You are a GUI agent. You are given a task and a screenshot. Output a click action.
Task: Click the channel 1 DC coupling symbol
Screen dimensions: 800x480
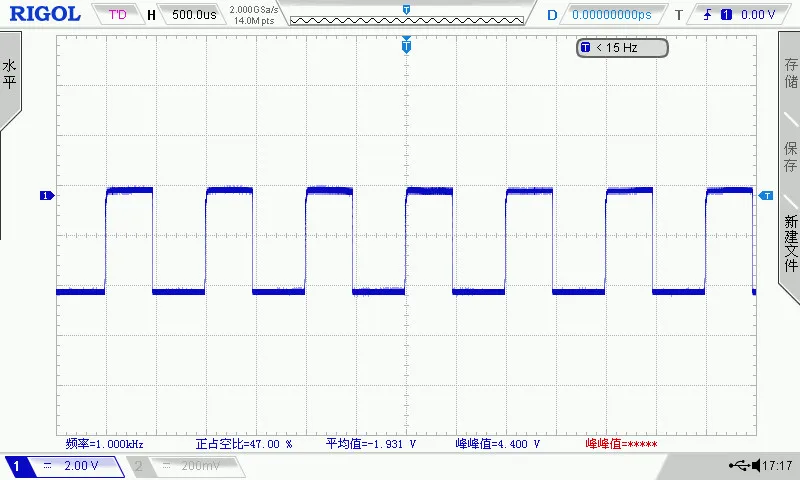(x=47, y=465)
